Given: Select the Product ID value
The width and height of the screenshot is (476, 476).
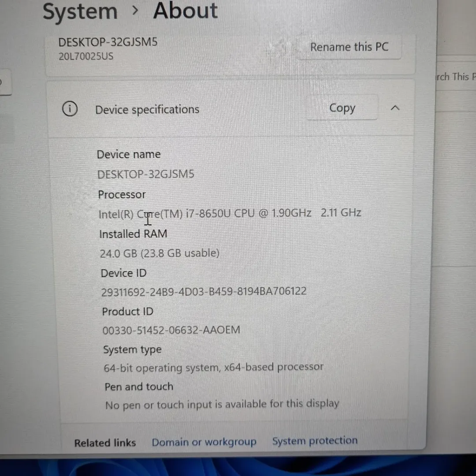Looking at the screenshot, I should [x=171, y=330].
